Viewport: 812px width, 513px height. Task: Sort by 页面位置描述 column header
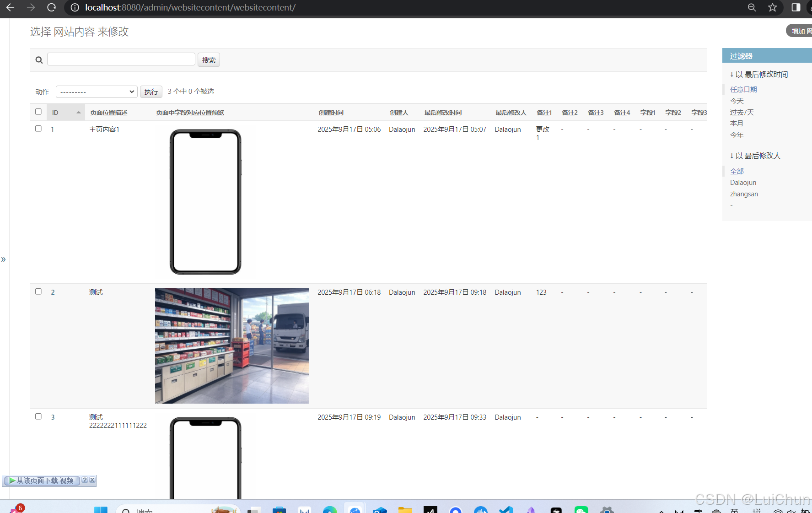[x=108, y=113]
